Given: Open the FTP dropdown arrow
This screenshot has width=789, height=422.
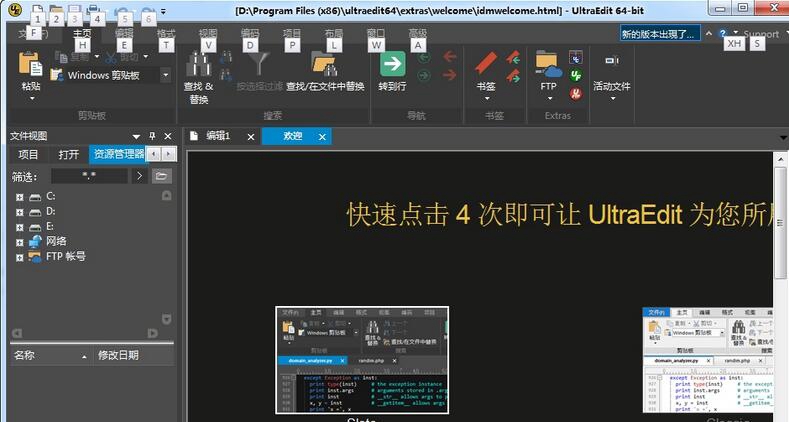Looking at the screenshot, I should click(x=549, y=98).
